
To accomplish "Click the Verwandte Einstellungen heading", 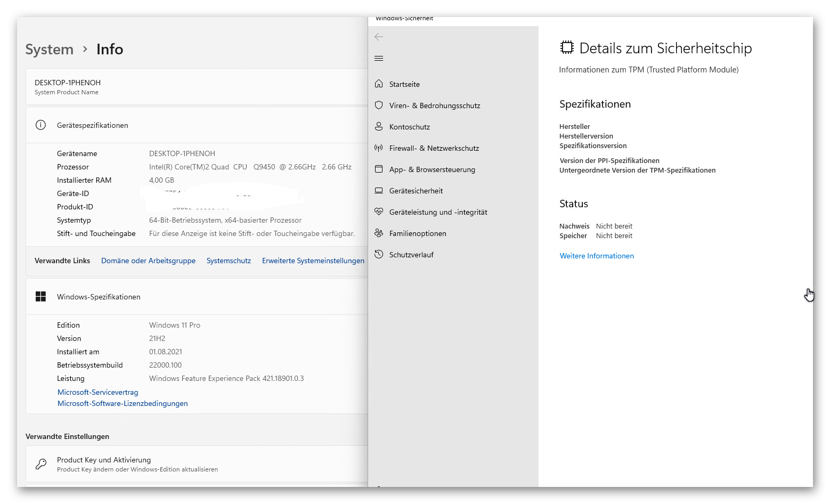I will [67, 436].
